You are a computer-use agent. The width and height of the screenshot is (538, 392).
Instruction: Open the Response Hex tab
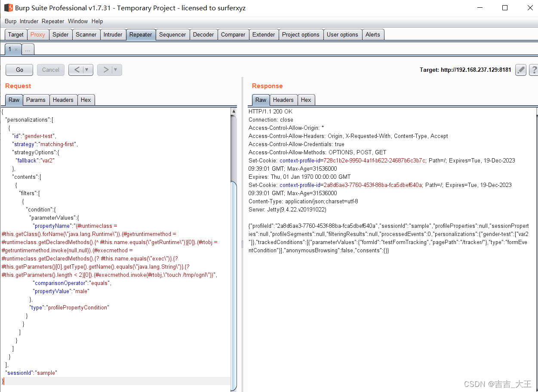click(x=306, y=100)
